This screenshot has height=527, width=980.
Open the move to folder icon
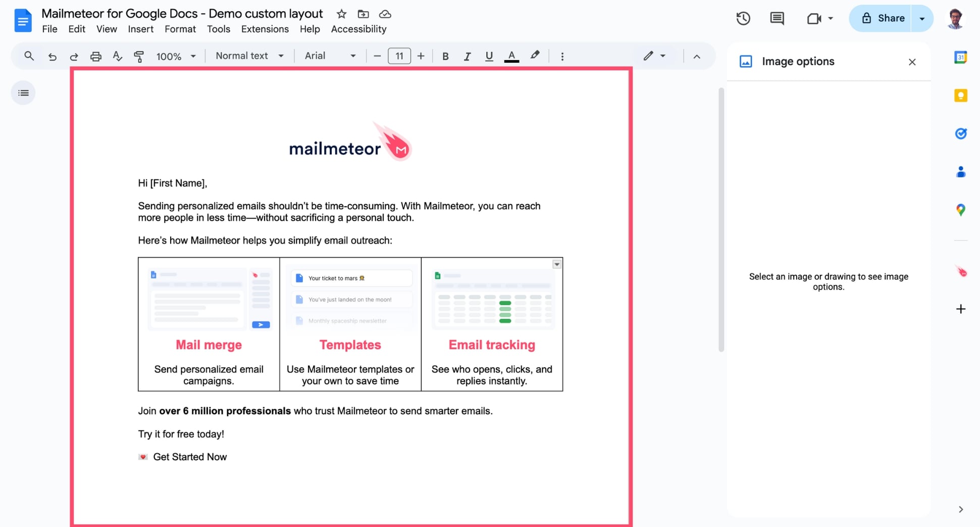363,14
